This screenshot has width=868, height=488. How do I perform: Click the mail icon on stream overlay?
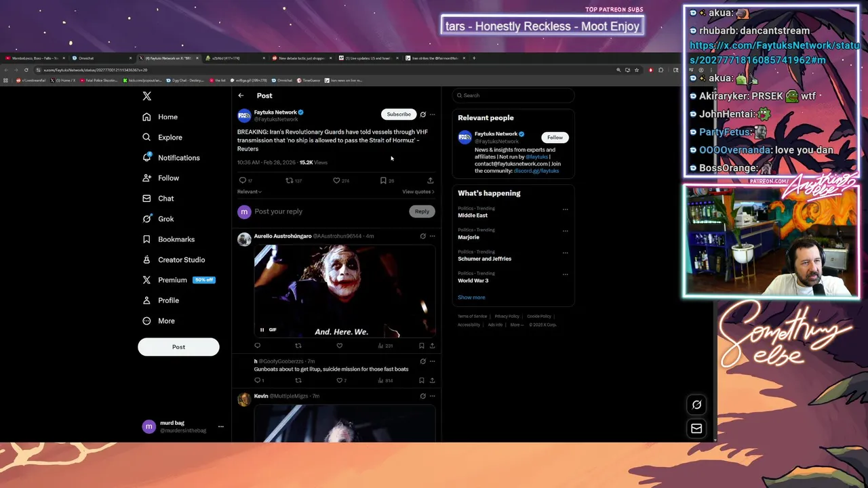pos(696,428)
